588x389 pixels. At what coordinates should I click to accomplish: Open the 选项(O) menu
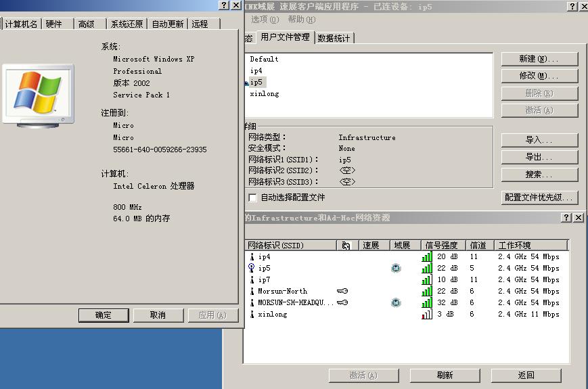tap(265, 20)
